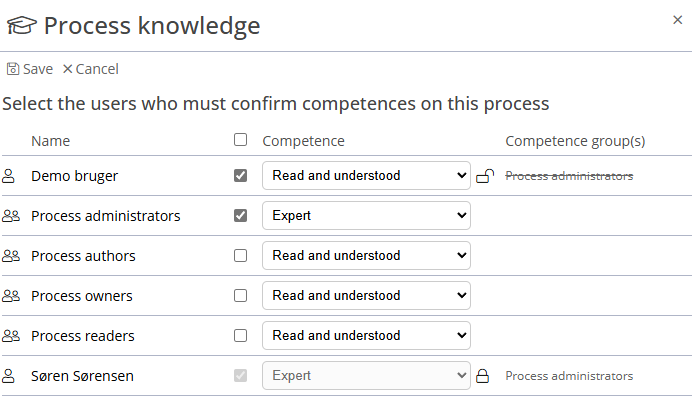Uncheck the Demo bruger checkbox
Viewport: 692px width, 398px height.
pyautogui.click(x=241, y=176)
